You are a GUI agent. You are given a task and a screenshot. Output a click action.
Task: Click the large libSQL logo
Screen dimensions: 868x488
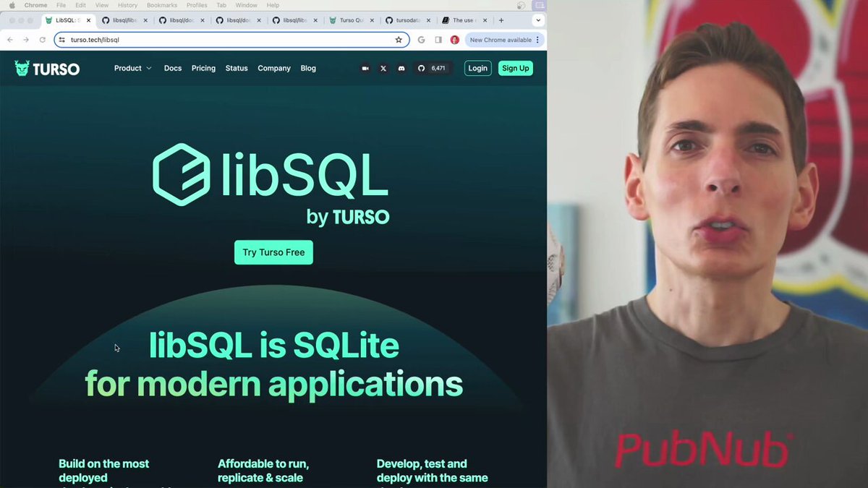click(x=271, y=174)
